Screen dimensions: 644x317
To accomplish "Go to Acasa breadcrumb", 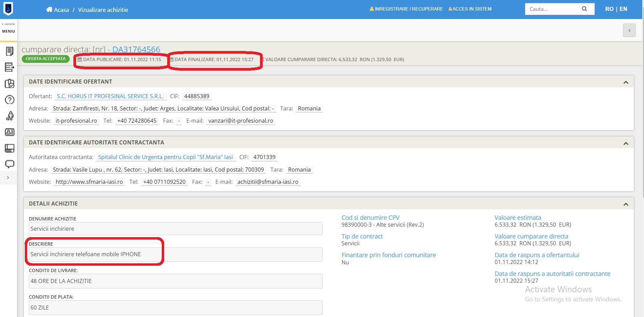I will coord(62,10).
